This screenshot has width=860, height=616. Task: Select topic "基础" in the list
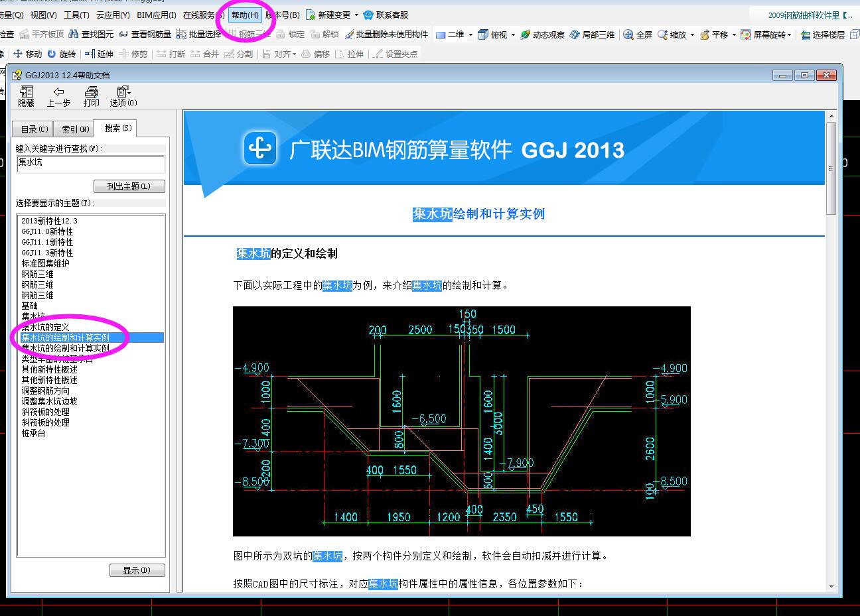pos(29,306)
